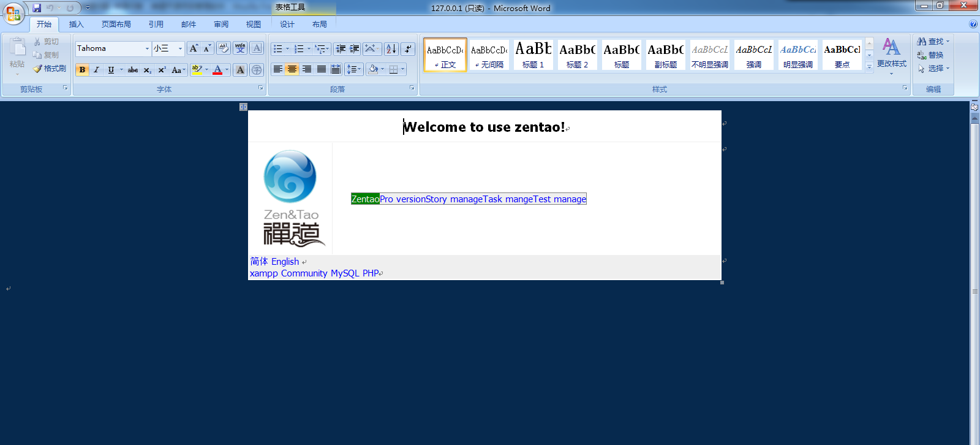
Task: Open the Change Case (Aa) dropdown
Action: [x=178, y=70]
